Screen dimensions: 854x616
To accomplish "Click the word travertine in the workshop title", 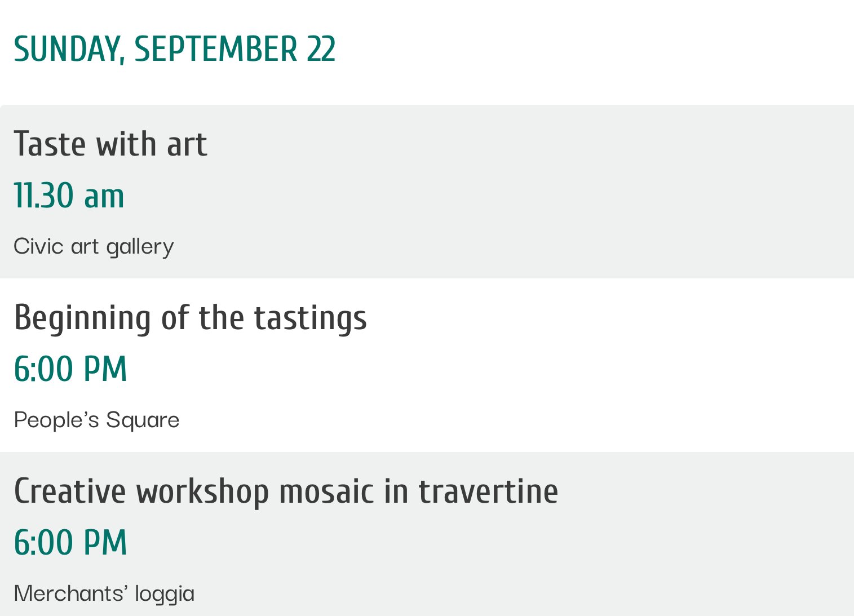I will click(488, 491).
